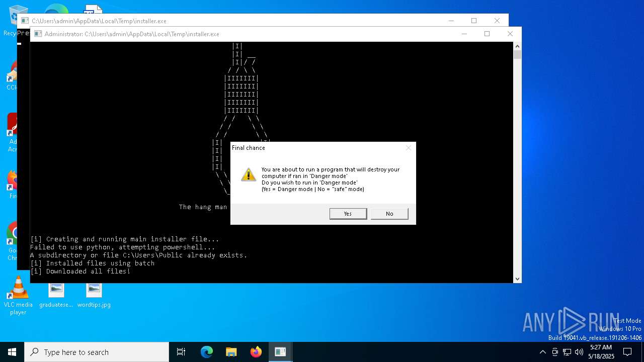Minimize the Administrator installer.exe console

pos(464,34)
